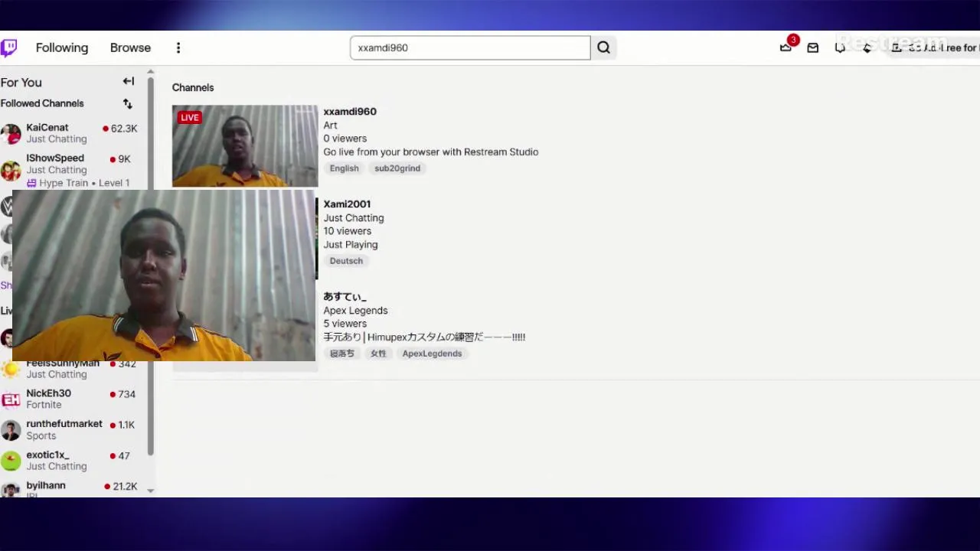The height and width of the screenshot is (551, 980).
Task: Click the Himupex stream title text
Action: coord(424,337)
